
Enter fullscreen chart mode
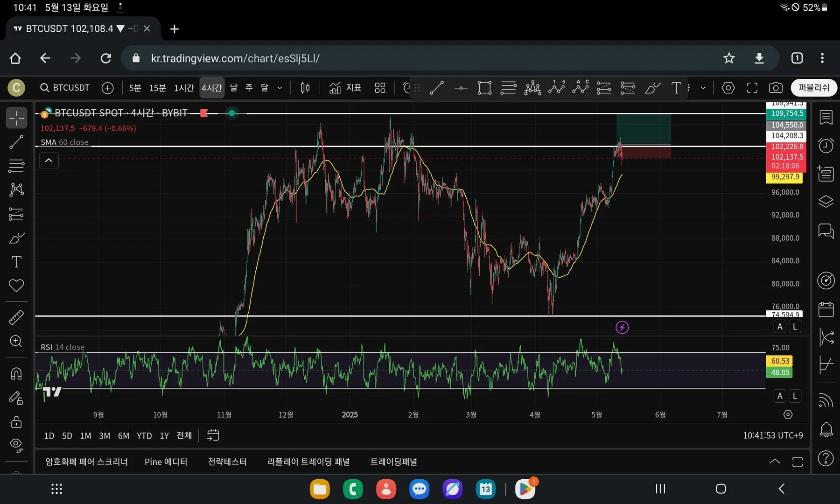click(752, 88)
